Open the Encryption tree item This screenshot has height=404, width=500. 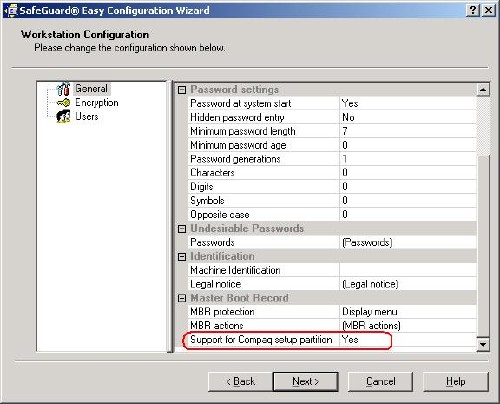pyautogui.click(x=97, y=103)
